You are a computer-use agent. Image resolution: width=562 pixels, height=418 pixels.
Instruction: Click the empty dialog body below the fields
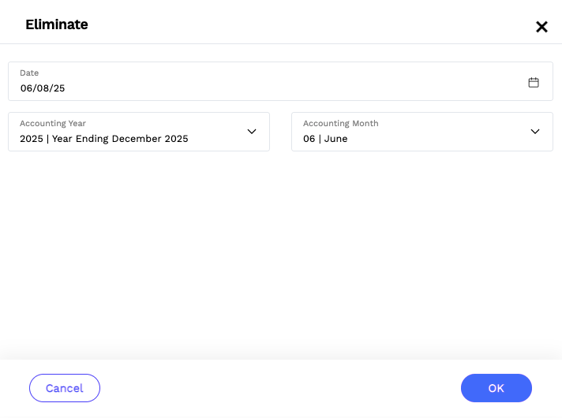(281, 251)
